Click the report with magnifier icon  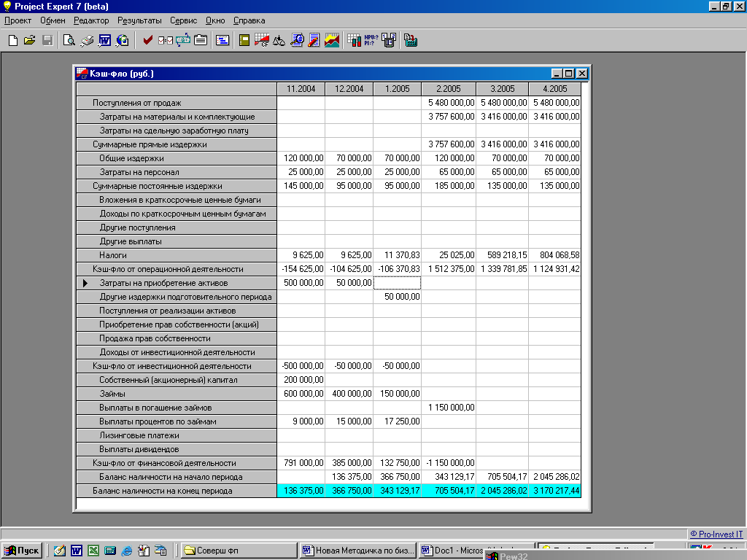point(297,41)
